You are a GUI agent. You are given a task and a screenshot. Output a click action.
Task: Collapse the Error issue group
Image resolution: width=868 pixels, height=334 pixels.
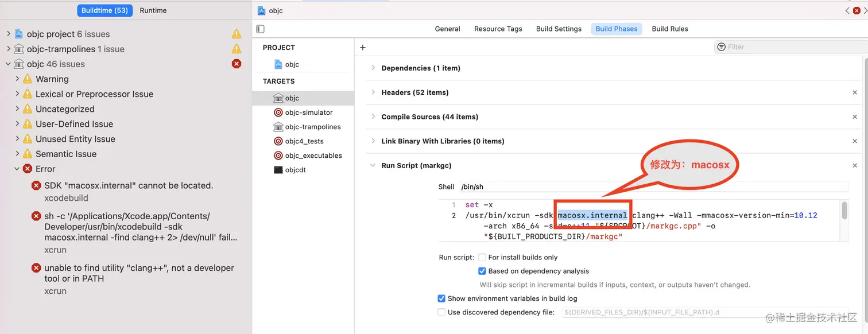point(18,169)
